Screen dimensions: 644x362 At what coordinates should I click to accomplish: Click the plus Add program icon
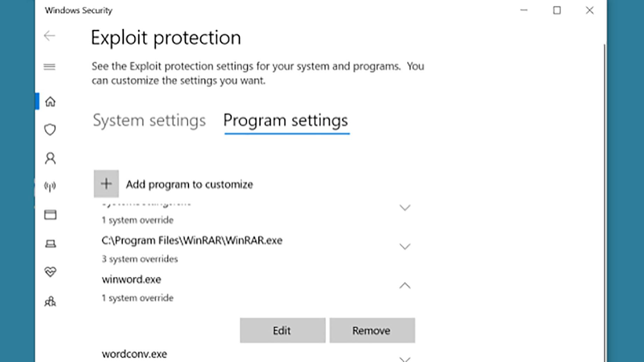click(106, 184)
